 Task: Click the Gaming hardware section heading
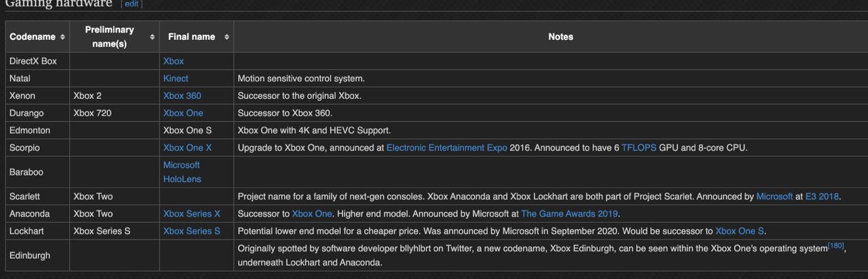58,3
